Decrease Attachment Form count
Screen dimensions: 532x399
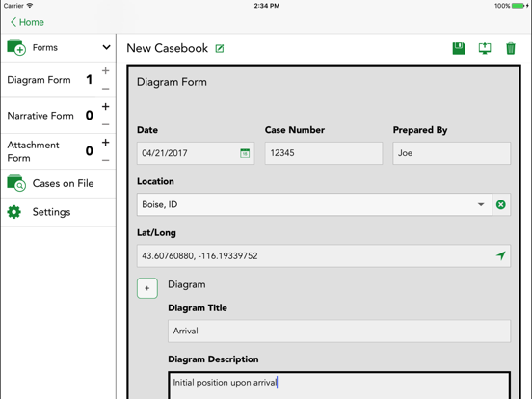click(105, 160)
